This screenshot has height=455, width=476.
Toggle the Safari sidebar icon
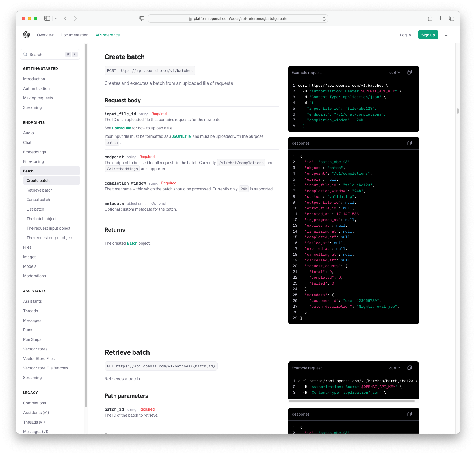click(x=47, y=18)
